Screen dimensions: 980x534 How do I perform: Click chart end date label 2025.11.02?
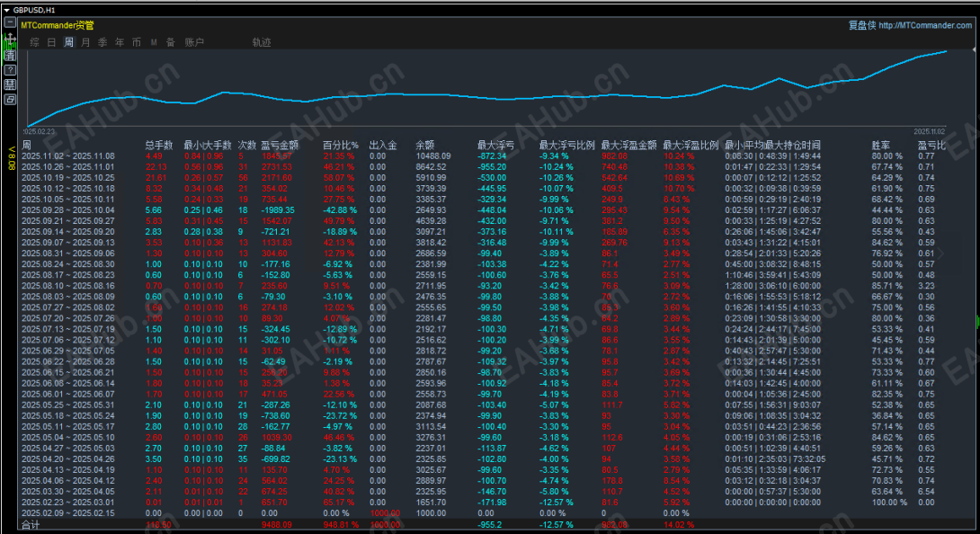click(x=930, y=132)
